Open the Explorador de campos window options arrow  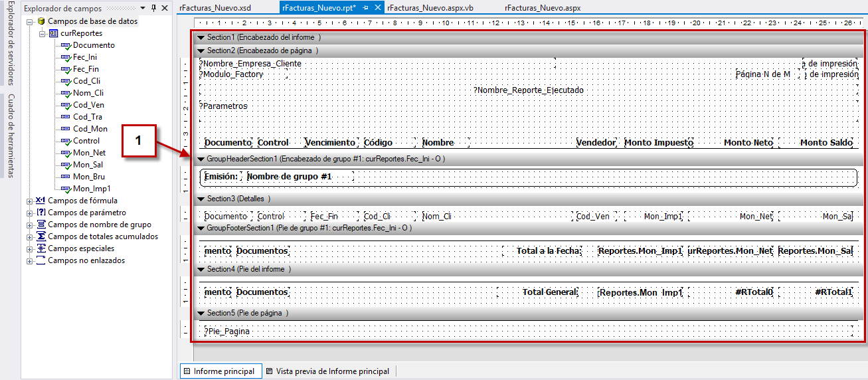143,8
